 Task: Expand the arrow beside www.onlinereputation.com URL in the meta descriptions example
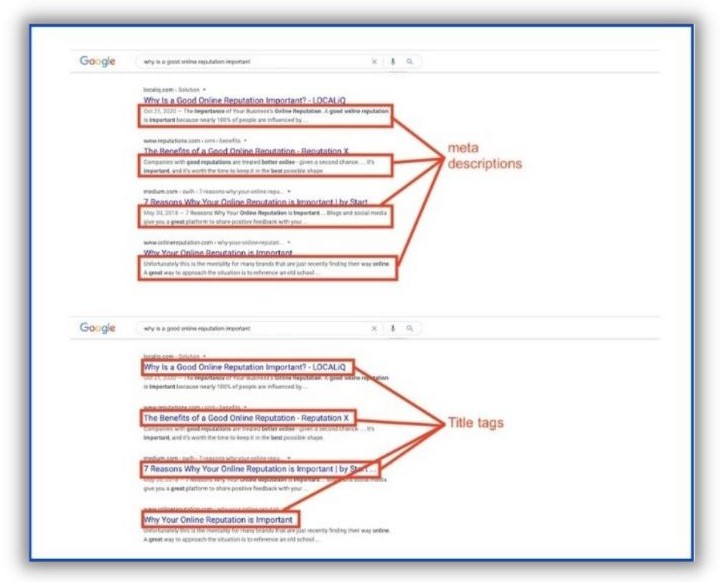click(289, 242)
